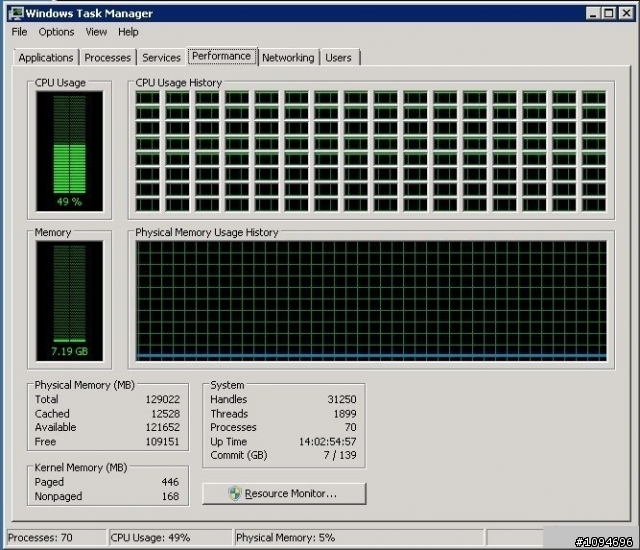This screenshot has width=640, height=550.
Task: Close the Task Manager window
Action: (x=625, y=13)
